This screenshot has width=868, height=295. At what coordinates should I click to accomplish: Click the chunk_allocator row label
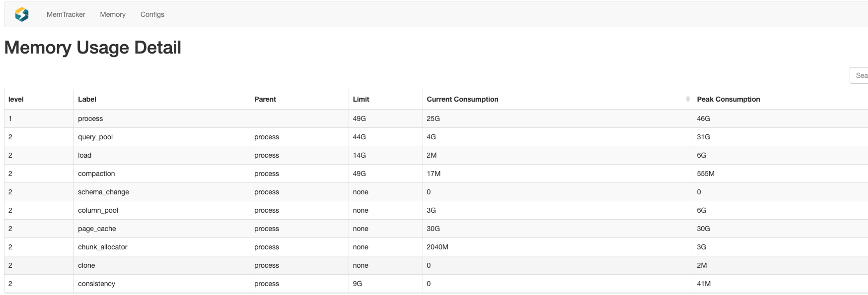coord(103,247)
